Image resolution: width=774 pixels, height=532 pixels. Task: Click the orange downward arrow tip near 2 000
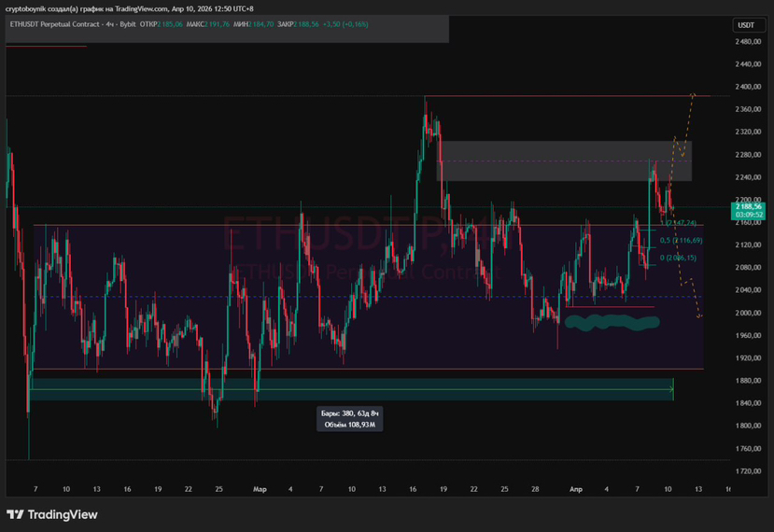[x=699, y=317]
